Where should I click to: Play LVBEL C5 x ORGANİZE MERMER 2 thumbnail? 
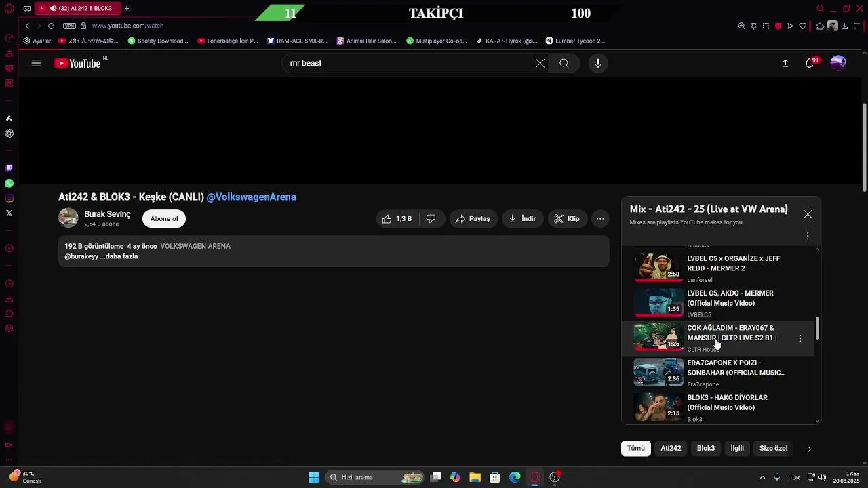tap(658, 267)
